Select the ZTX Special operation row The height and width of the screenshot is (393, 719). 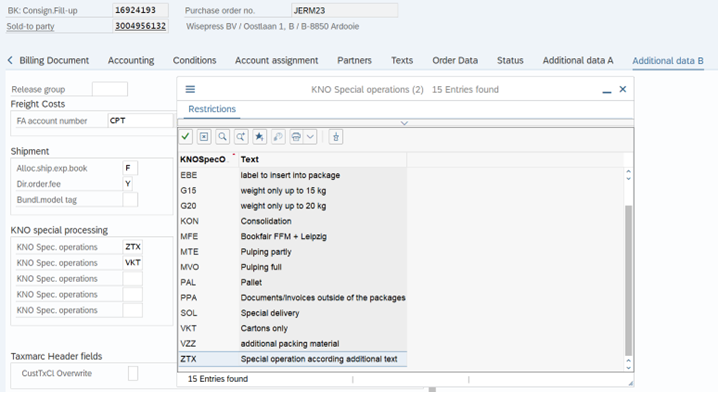293,359
